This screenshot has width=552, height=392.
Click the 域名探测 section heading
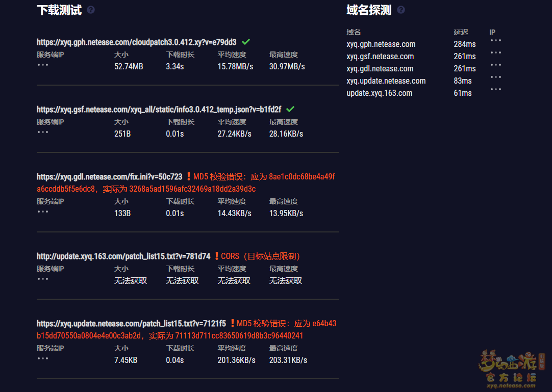tap(369, 10)
